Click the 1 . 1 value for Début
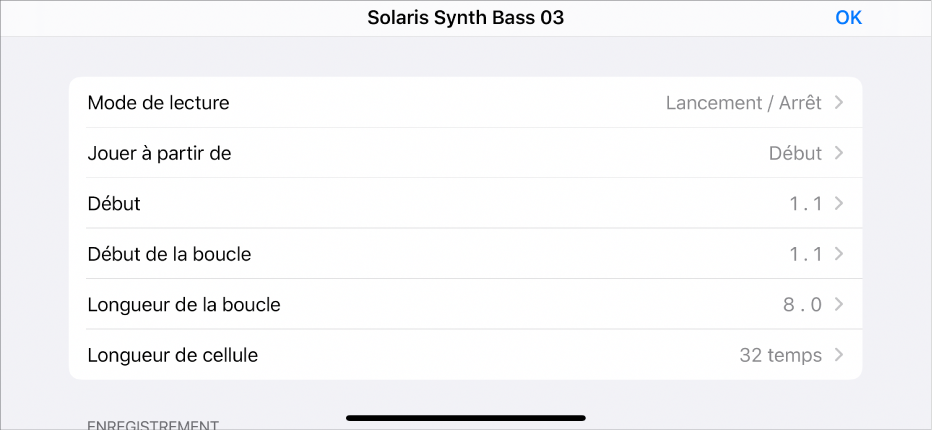The width and height of the screenshot is (934, 431). (805, 204)
